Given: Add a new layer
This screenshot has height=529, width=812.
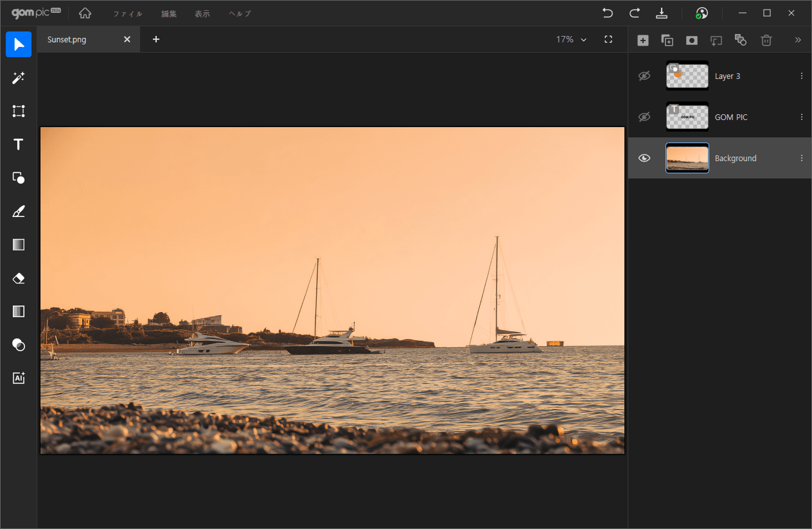Looking at the screenshot, I should click(x=643, y=40).
